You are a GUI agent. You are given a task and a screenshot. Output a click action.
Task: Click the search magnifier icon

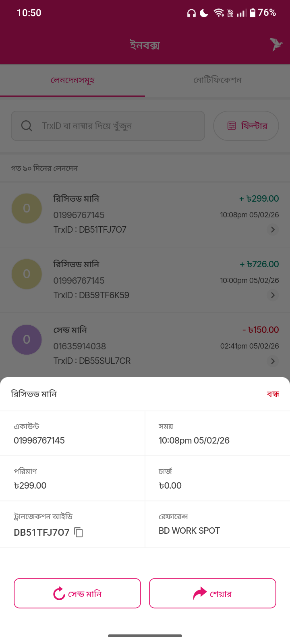tap(27, 126)
